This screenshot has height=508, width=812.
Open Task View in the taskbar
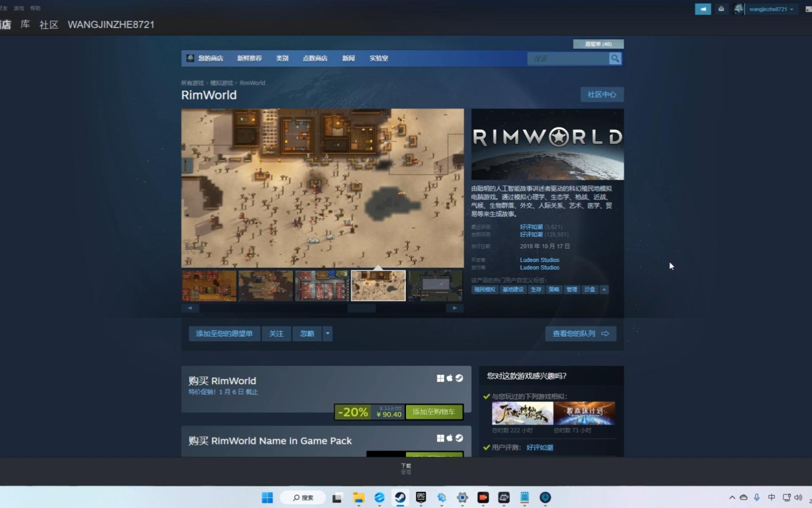point(337,498)
